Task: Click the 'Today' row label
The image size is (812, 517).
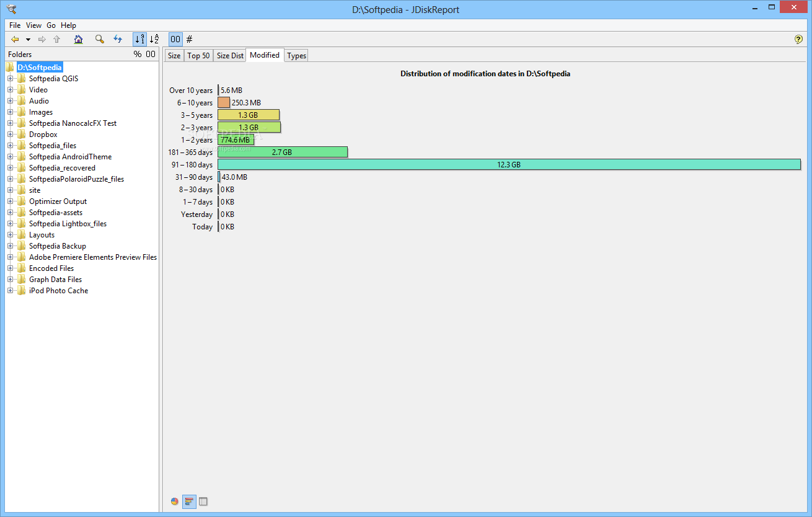Action: tap(203, 227)
